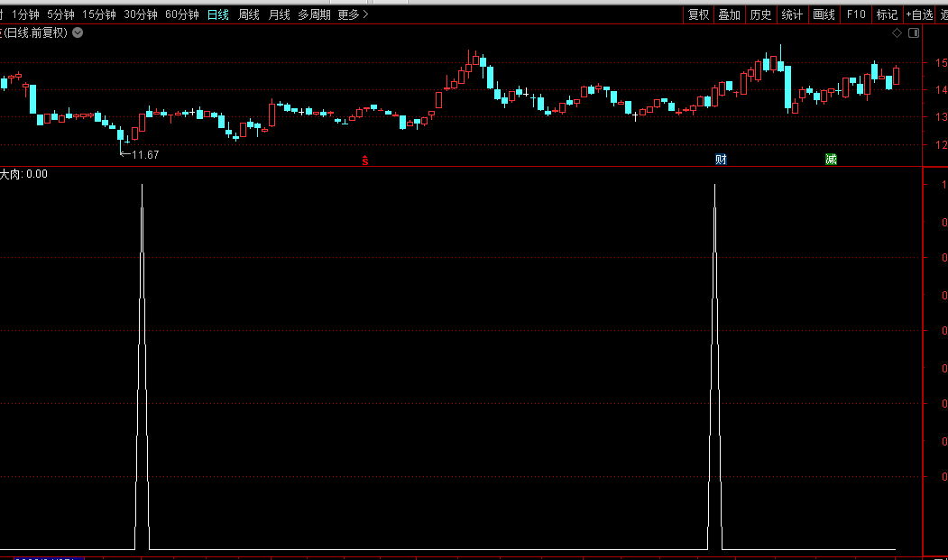
Task: Open the 财 financial report marker
Action: point(721,160)
